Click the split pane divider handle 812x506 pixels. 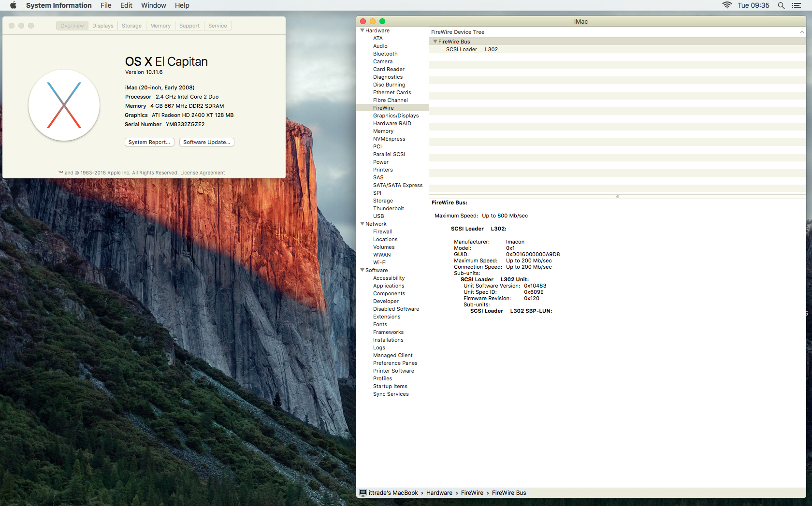pos(617,197)
